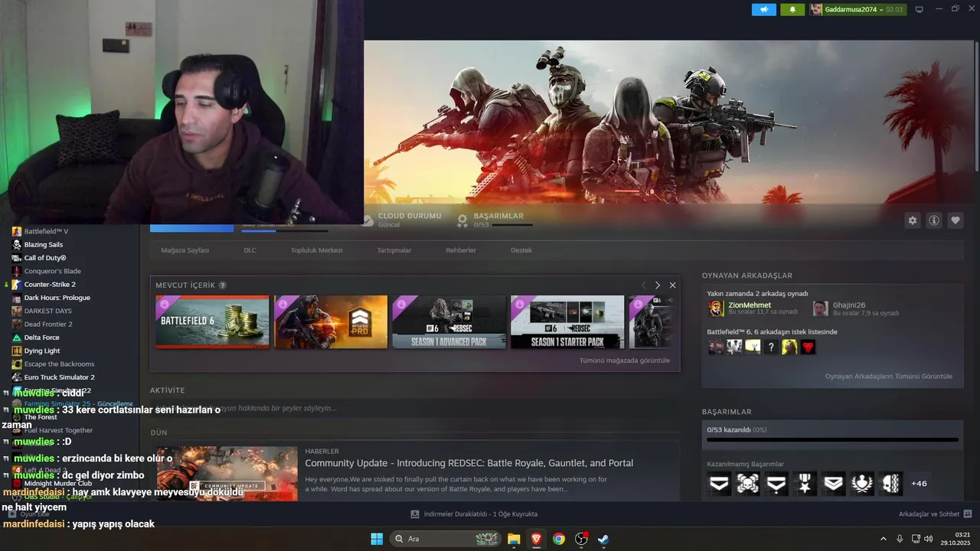Open the Steam announcements megaphone button
The width and height of the screenshot is (980, 551).
pos(763,9)
